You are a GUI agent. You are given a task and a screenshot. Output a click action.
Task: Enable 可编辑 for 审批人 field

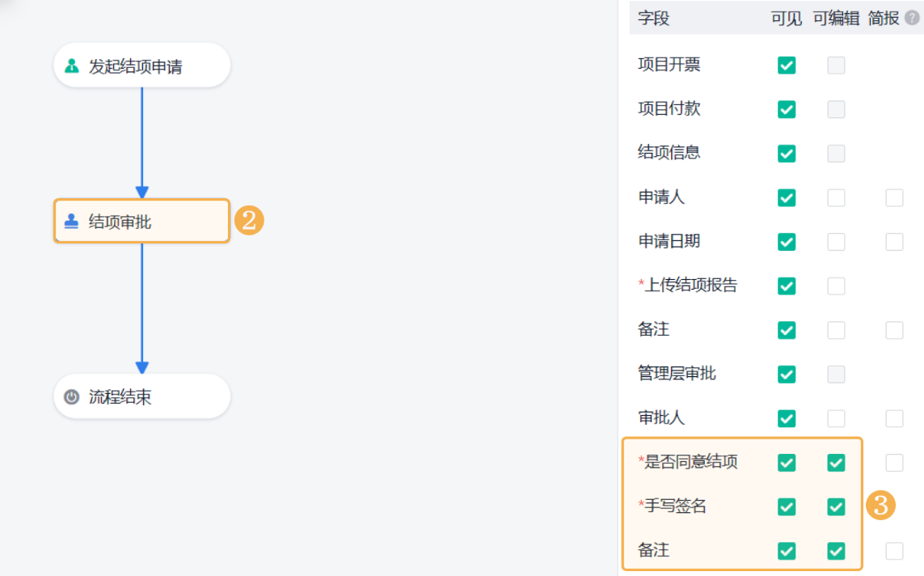836,418
